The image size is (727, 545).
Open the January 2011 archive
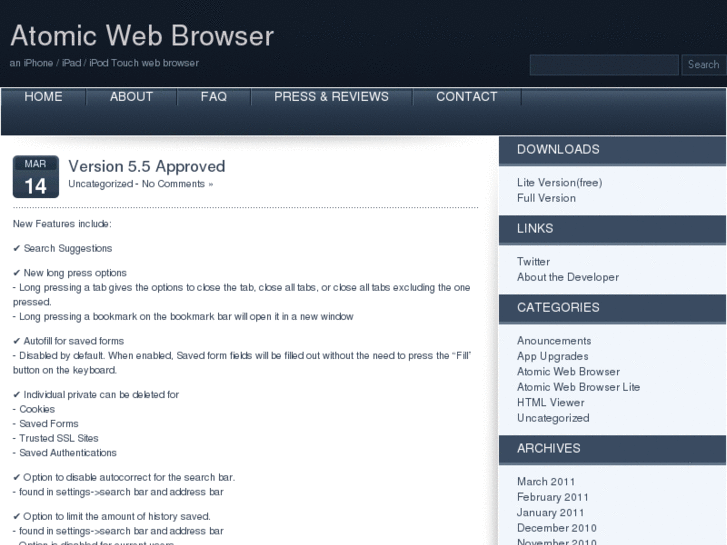(x=550, y=513)
